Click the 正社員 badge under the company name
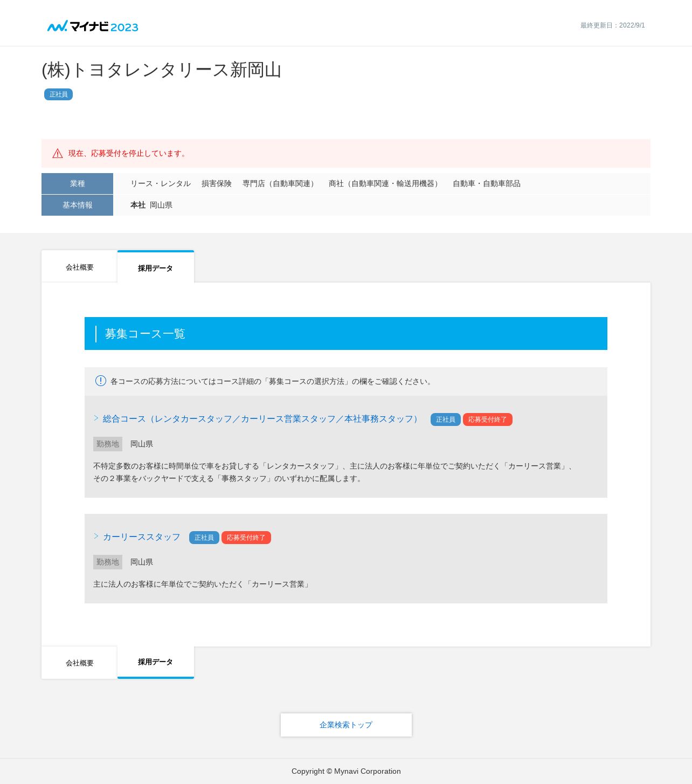 point(58,94)
